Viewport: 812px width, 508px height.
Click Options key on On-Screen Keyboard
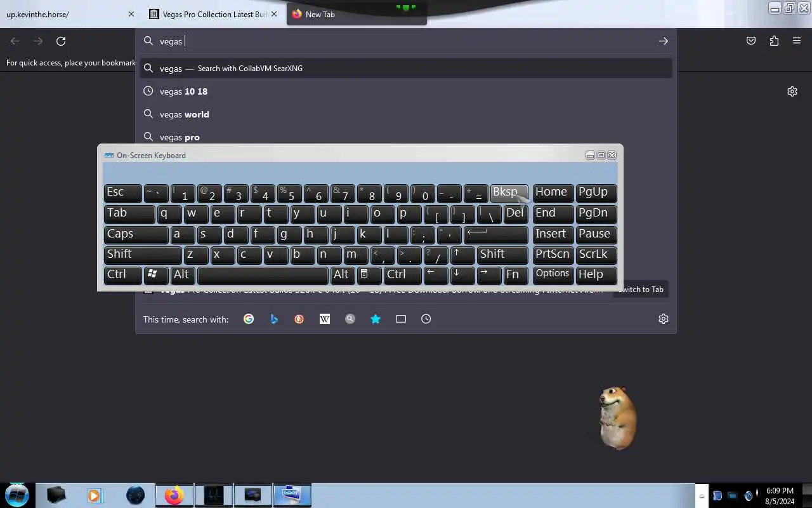pyautogui.click(x=553, y=274)
